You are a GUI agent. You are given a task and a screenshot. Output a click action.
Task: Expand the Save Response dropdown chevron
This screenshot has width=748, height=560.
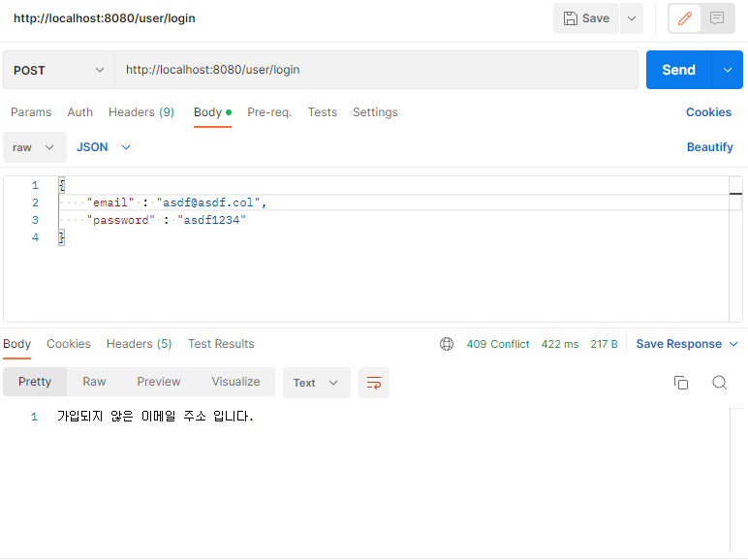click(x=733, y=344)
